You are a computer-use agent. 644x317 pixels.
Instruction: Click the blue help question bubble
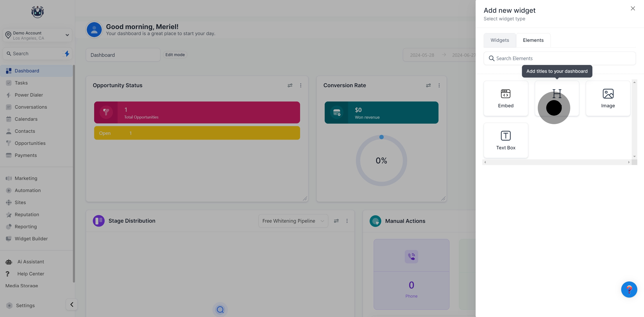pyautogui.click(x=629, y=289)
